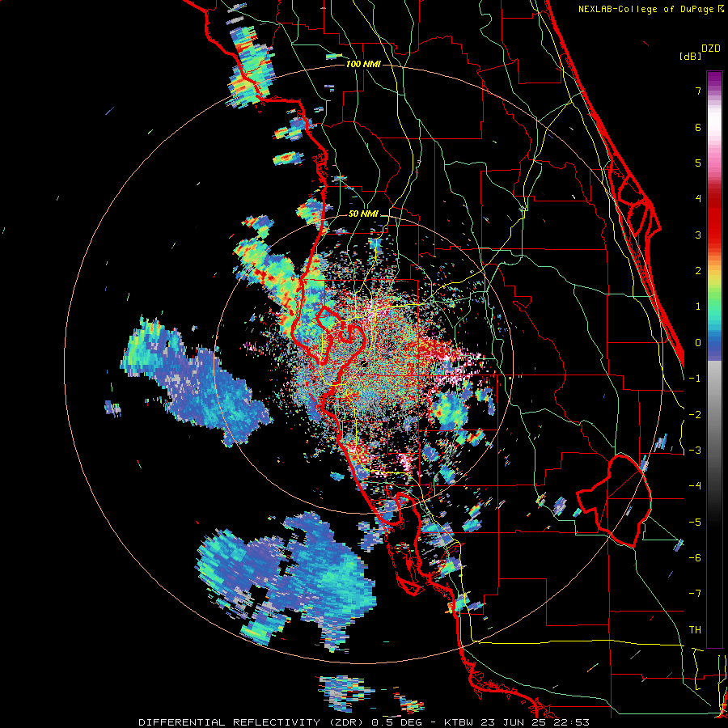The height and width of the screenshot is (728, 728).
Task: Click the -4 value on color scale
Action: point(695,486)
